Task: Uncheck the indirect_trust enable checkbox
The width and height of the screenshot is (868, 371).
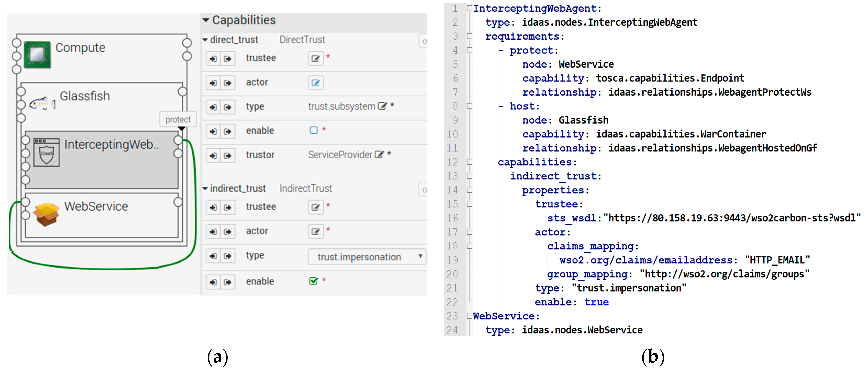Action: [x=313, y=281]
